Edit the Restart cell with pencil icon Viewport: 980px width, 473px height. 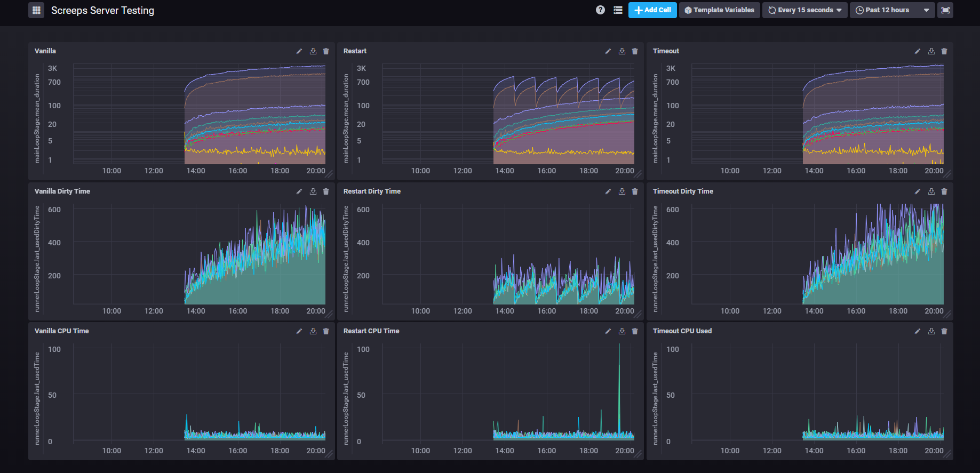point(608,51)
